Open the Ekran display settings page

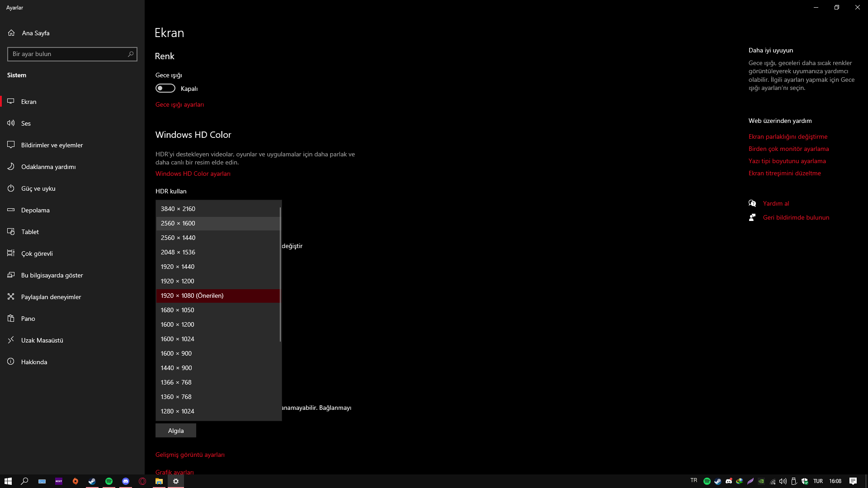(72, 102)
